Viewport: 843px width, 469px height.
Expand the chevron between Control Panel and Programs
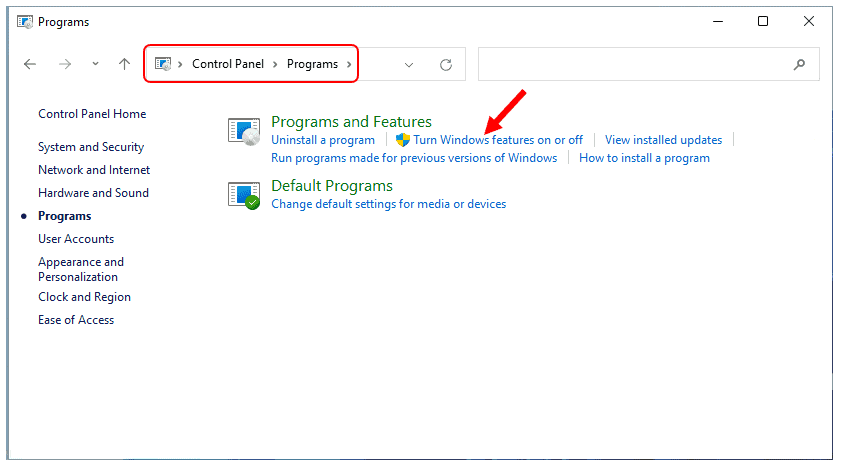275,65
